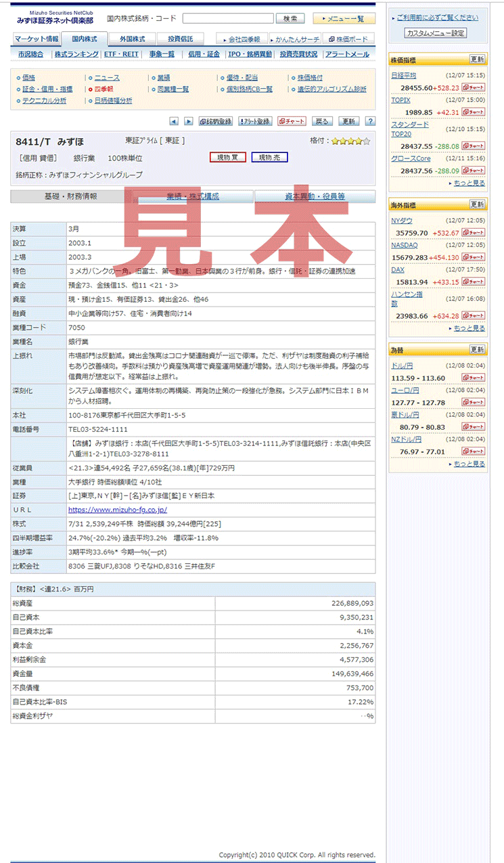This screenshot has width=504, height=863.
Task: Click in the 国内株式銘柄・コード search field
Action: (x=227, y=18)
